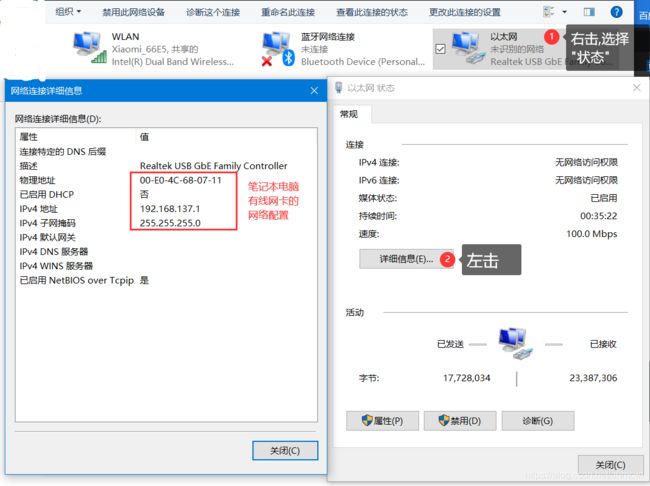Open the 组织 dropdown menu
The width and height of the screenshot is (650, 486).
pyautogui.click(x=68, y=12)
